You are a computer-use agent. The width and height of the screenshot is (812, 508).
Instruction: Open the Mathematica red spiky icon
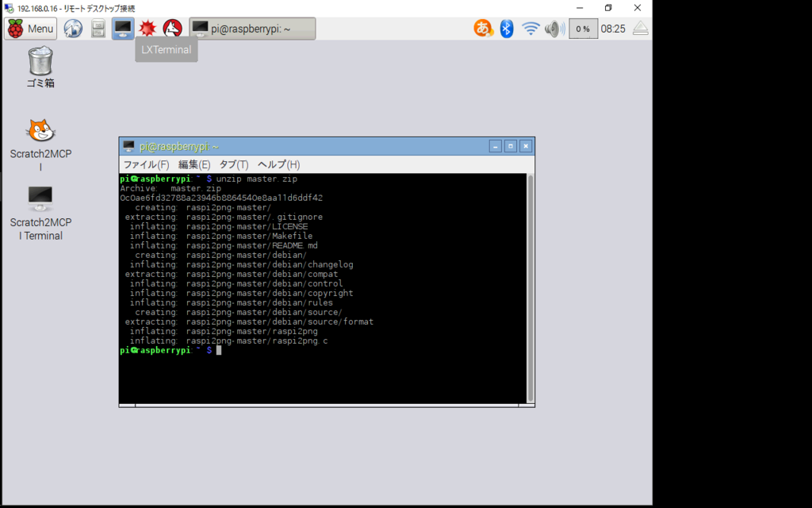[x=147, y=29]
